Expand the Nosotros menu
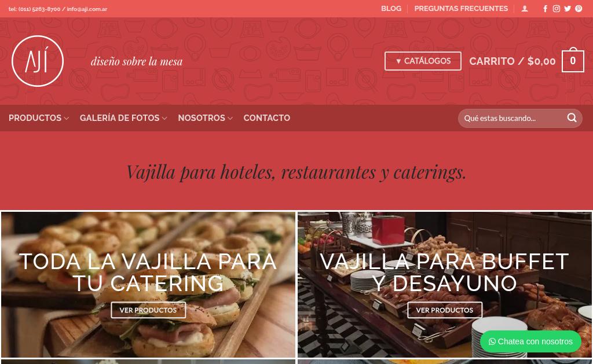The image size is (593, 364). 205,118
